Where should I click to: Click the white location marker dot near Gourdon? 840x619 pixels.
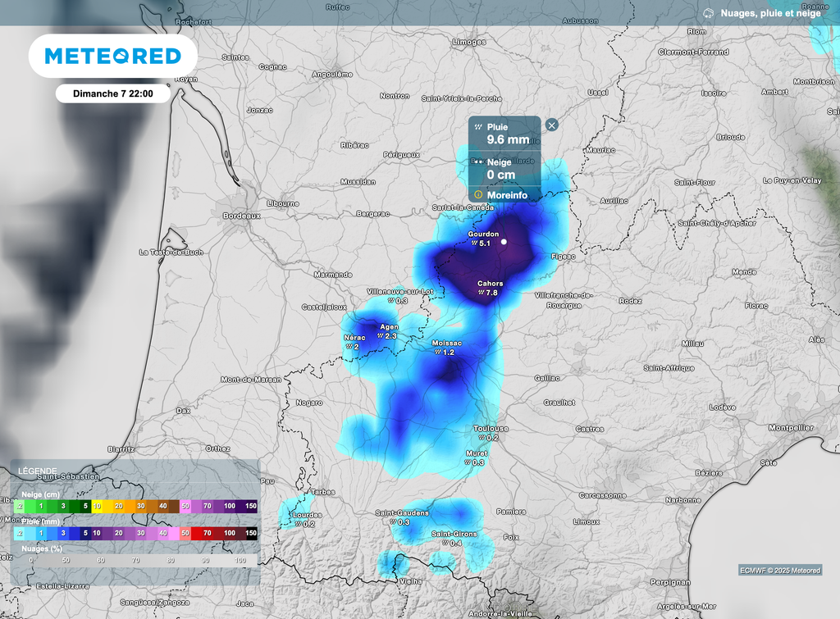[x=504, y=241]
